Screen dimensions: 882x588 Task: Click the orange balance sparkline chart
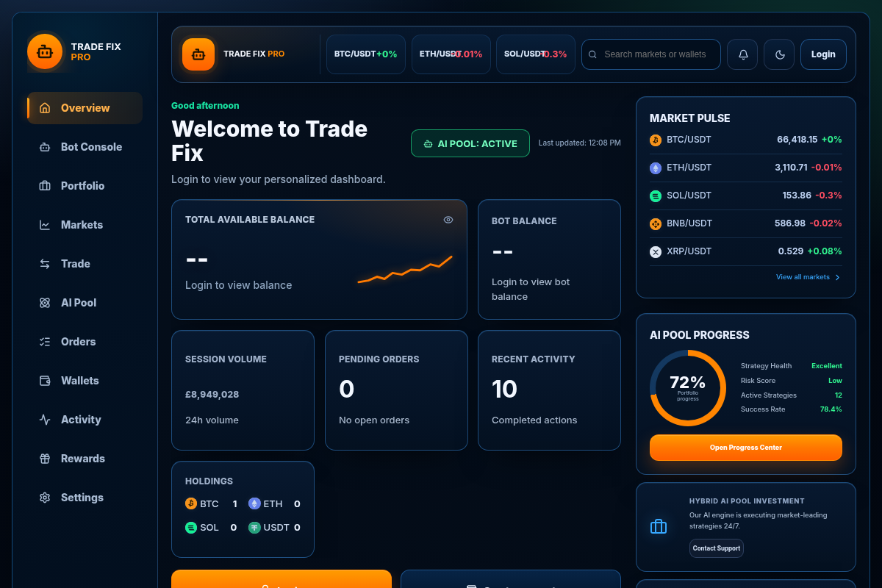[x=405, y=270]
